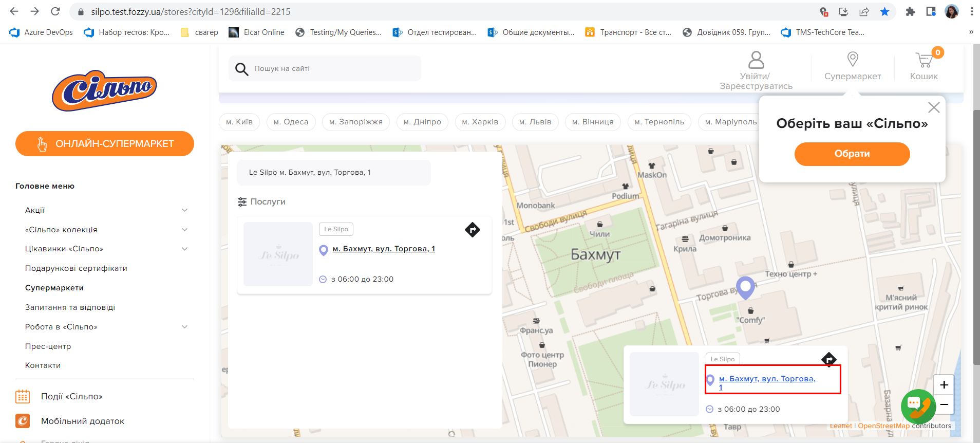Bookmark this page with star icon
This screenshot has height=443, width=980.
tap(884, 11)
